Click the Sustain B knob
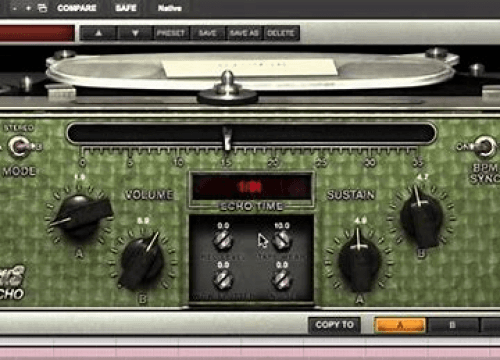Screen dimensions: 500x360 point(421,219)
